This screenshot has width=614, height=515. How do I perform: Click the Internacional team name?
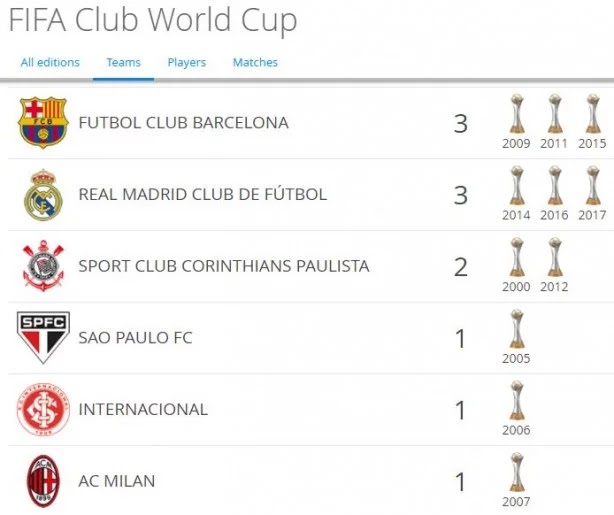(143, 409)
